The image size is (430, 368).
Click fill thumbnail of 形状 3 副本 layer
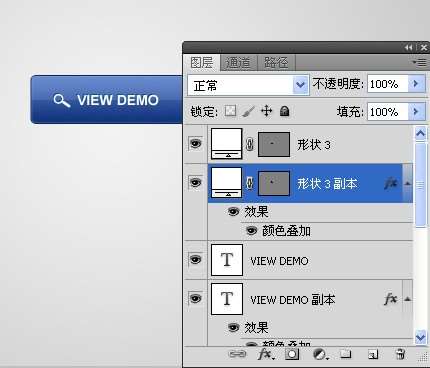(226, 183)
